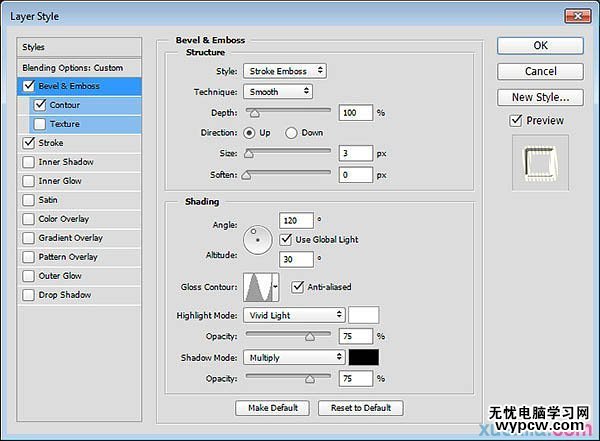Click the Depth slider handle

(254, 113)
